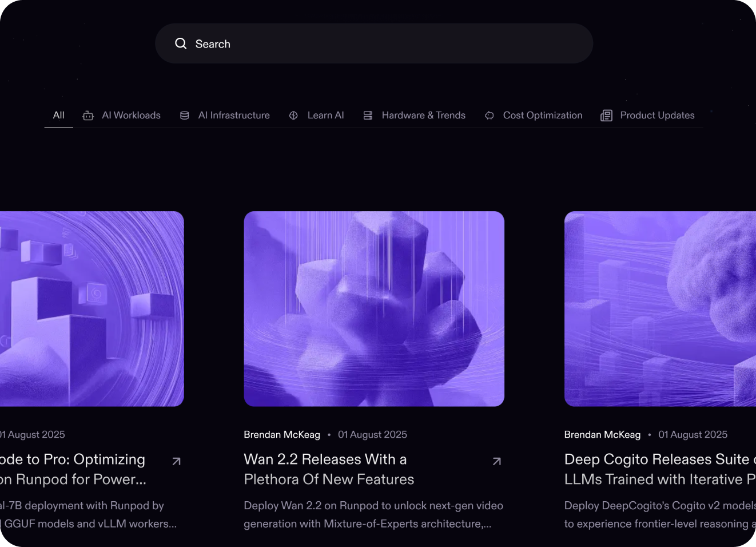Click the robot icon next to AI Workloads
The width and height of the screenshot is (756, 547).
87,115
